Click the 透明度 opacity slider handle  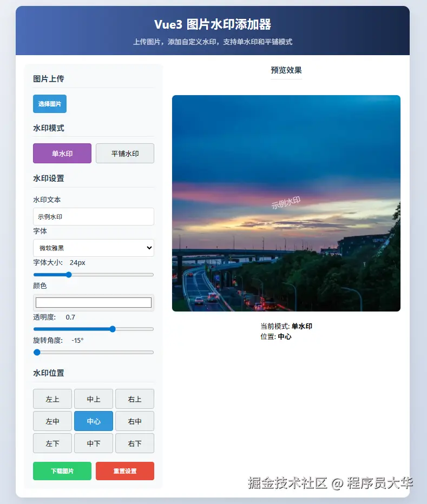(x=113, y=329)
